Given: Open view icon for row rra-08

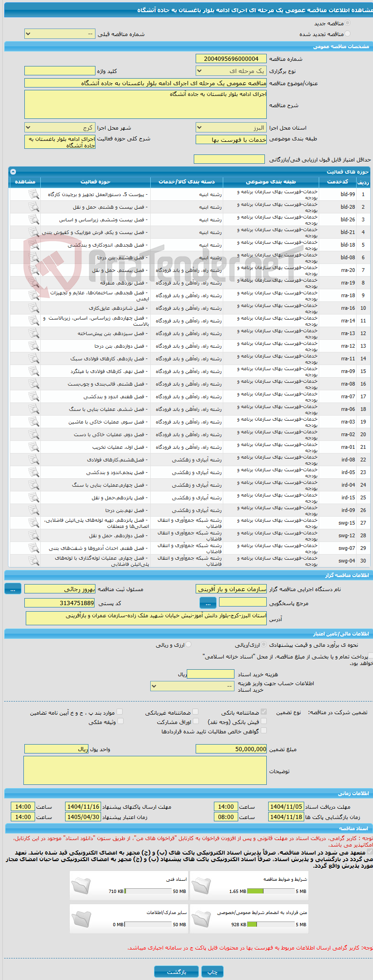Looking at the screenshot, I should pos(34,384).
